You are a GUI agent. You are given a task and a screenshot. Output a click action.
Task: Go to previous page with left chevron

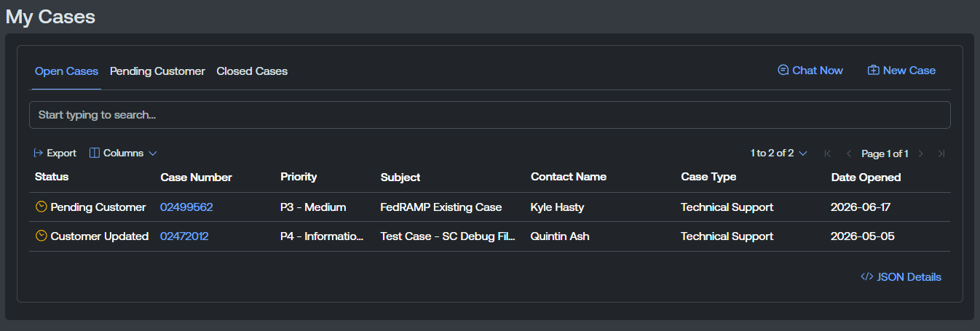848,153
